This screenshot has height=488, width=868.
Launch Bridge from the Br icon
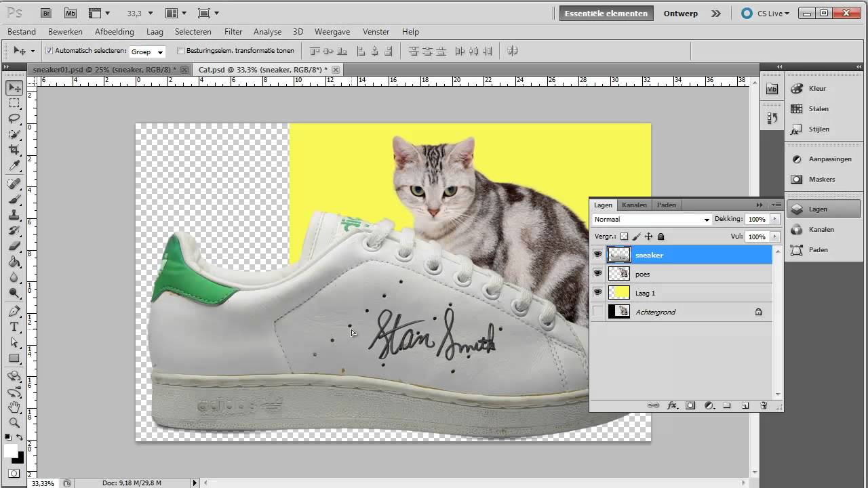click(46, 13)
